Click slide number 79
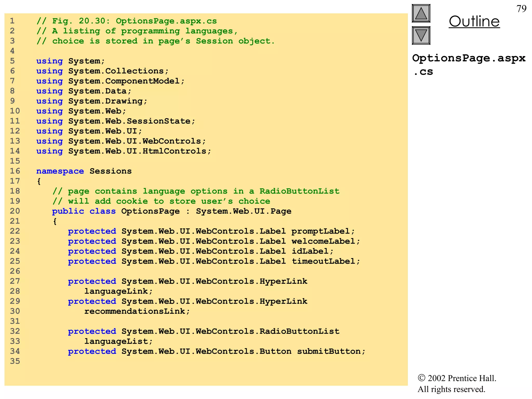 521,9
